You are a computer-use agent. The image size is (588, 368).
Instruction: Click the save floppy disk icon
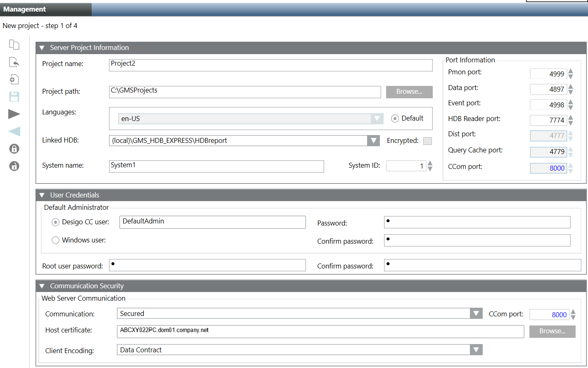point(14,97)
